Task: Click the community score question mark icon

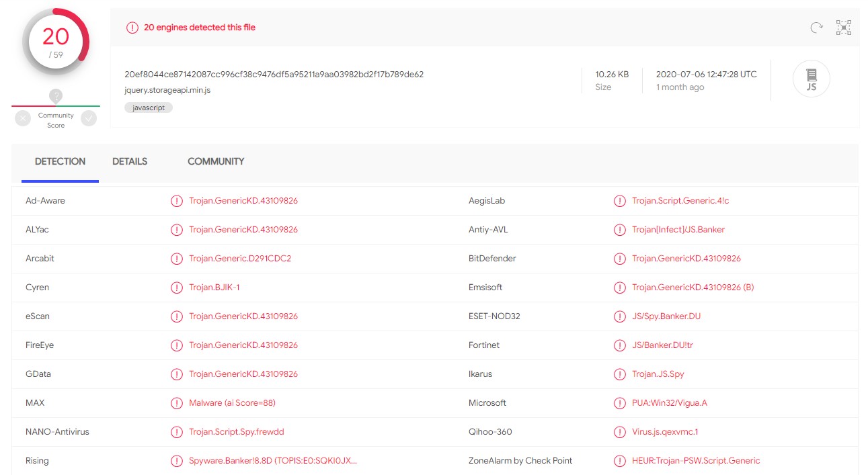Action: (56, 96)
